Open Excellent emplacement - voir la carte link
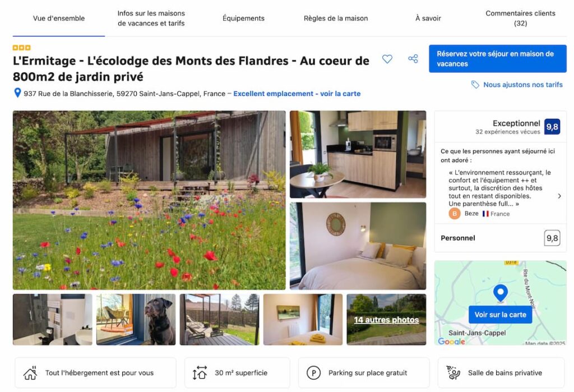Image resolution: width=574 pixels, height=392 pixels. 297,94
